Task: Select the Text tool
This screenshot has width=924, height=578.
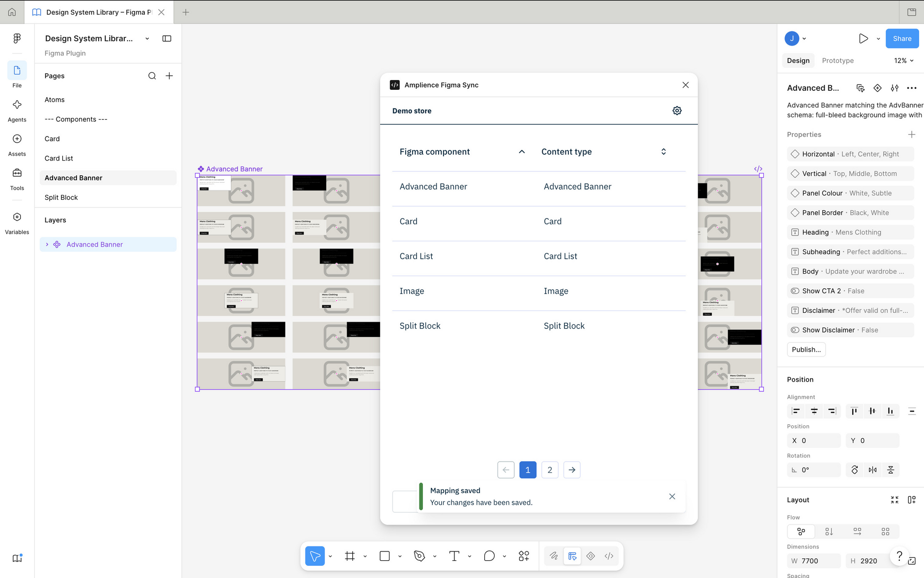Action: tap(454, 556)
